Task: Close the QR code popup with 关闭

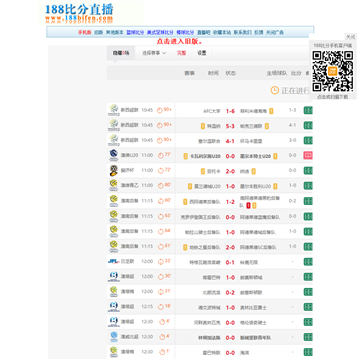Action: pyautogui.click(x=350, y=37)
